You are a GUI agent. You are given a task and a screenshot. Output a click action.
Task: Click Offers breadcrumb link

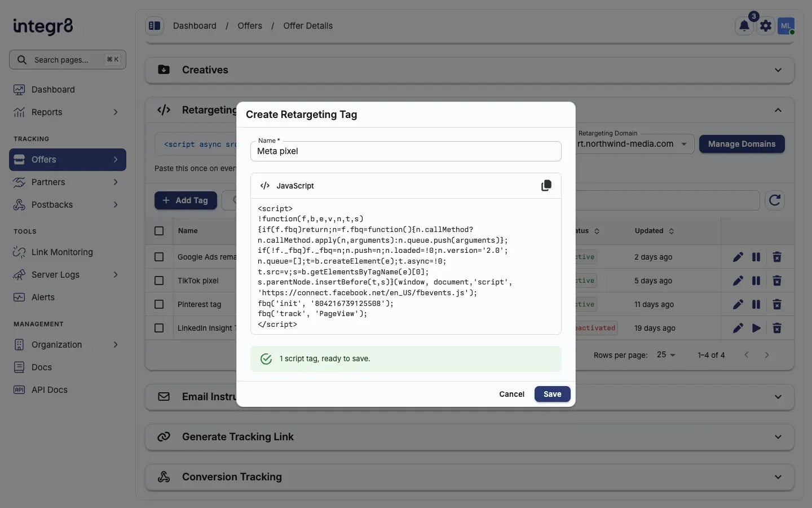tap(250, 26)
